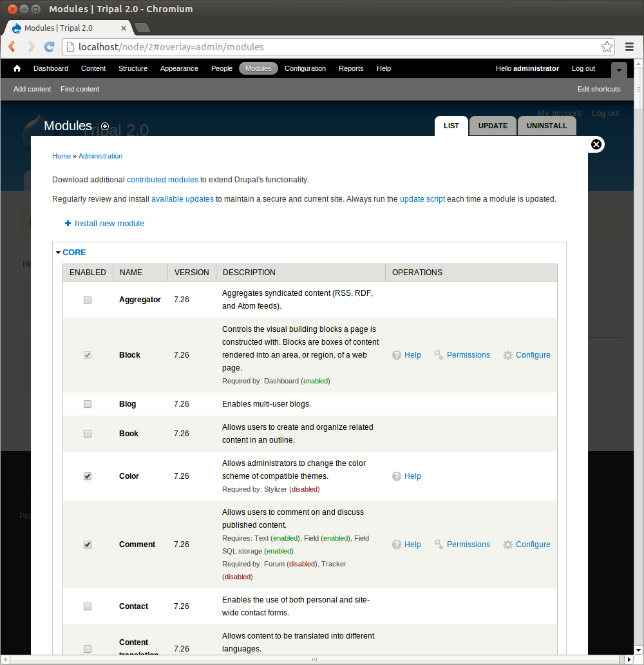Toggle the shortcuts drawer arrow
The image size is (644, 665).
pyautogui.click(x=619, y=70)
